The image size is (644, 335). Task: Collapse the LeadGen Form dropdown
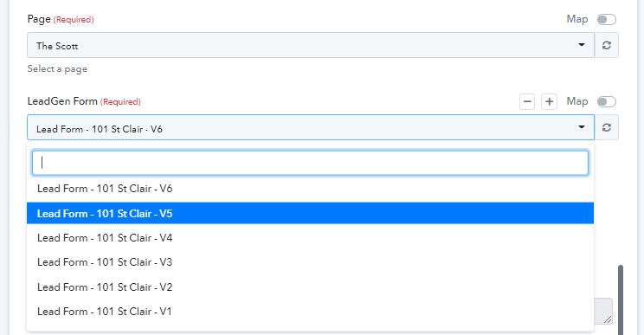point(311,127)
